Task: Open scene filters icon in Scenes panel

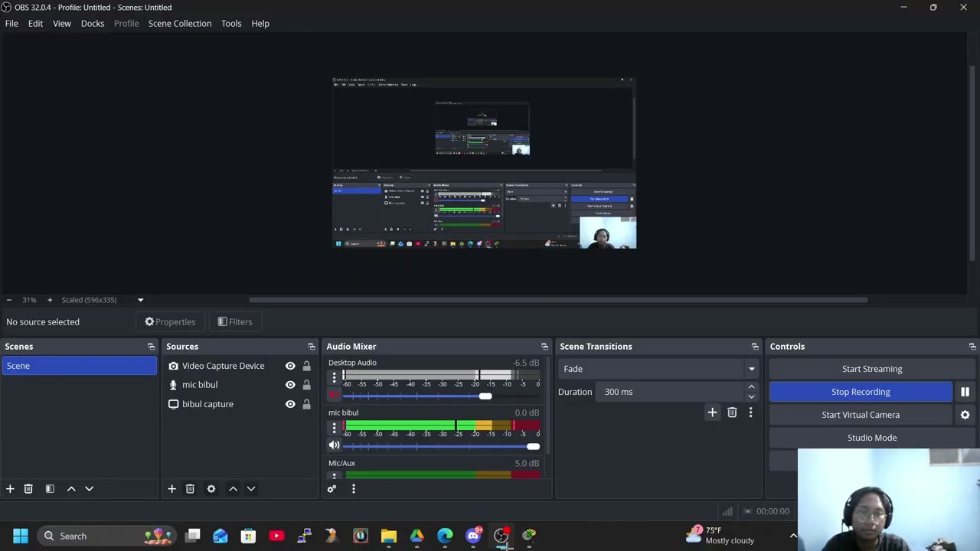Action: coord(50,488)
